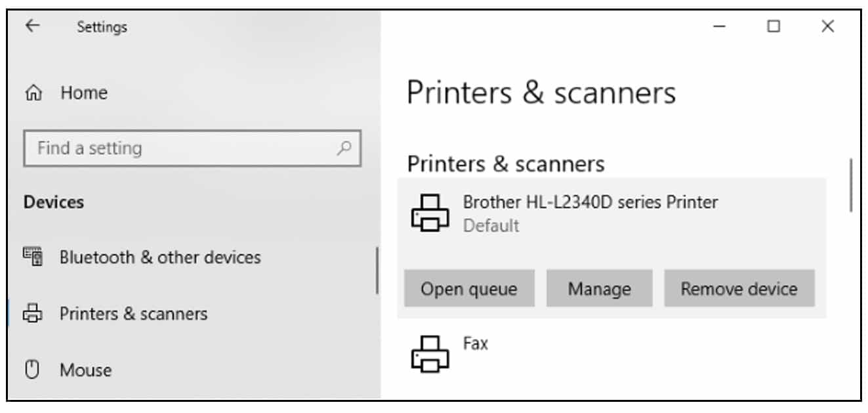The image size is (868, 413).
Task: Click the Brother printer icon
Action: [430, 213]
